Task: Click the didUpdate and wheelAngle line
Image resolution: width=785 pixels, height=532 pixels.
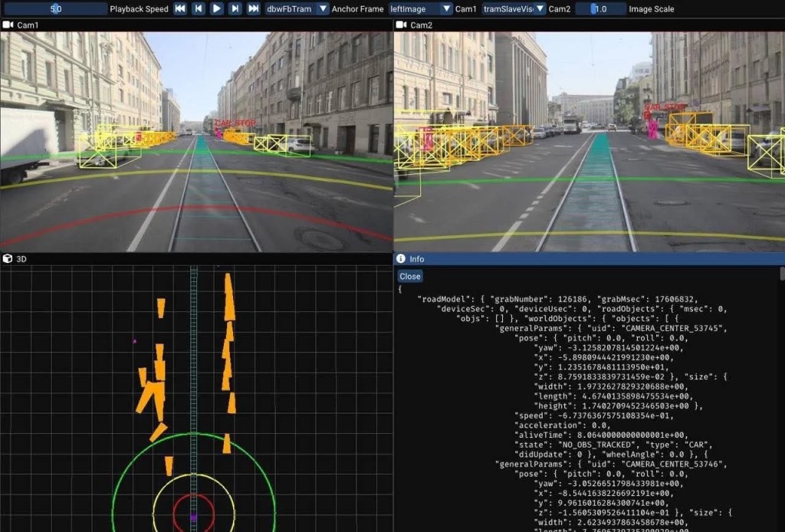Action: coord(611,455)
